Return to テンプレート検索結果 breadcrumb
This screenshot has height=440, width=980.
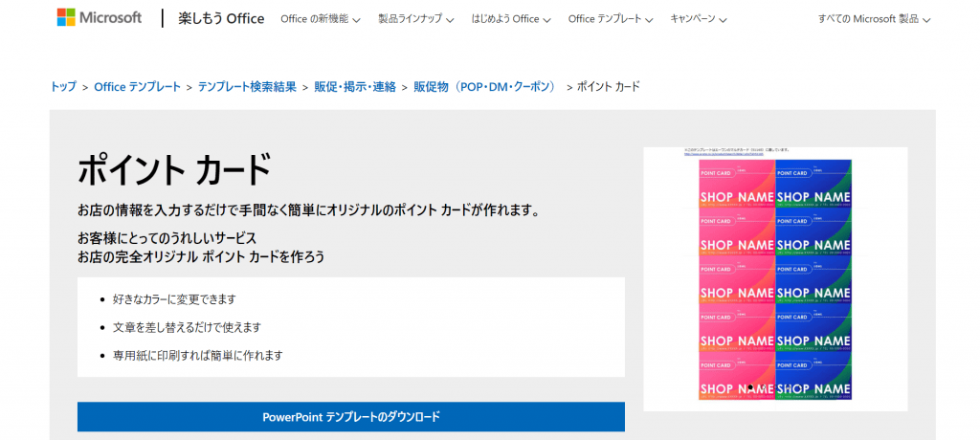coord(246,87)
